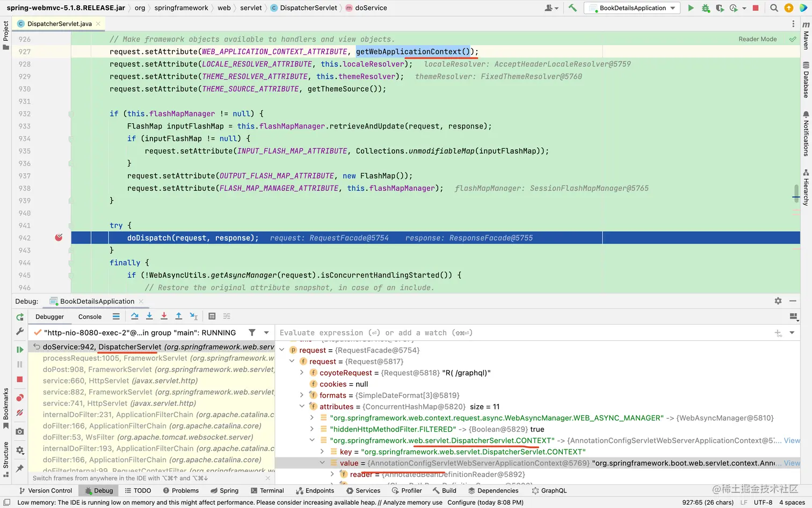Toggle the breakpoint on line 942
The image size is (812, 508).
click(x=59, y=238)
